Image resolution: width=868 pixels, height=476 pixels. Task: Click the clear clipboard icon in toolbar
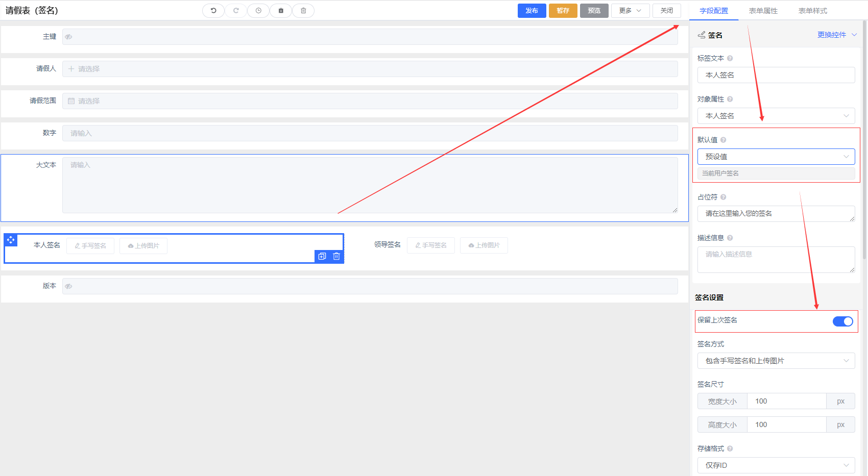coord(281,11)
